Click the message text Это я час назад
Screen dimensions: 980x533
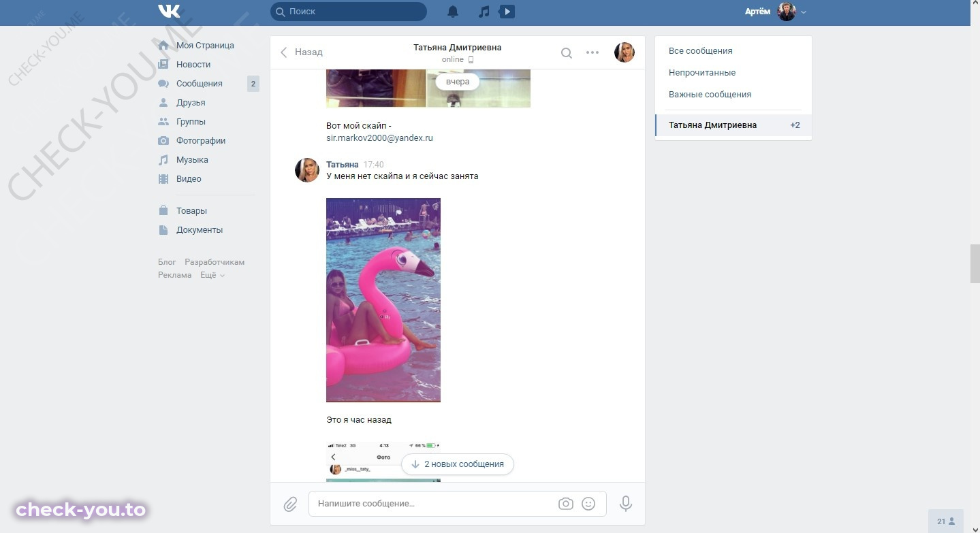click(x=359, y=420)
